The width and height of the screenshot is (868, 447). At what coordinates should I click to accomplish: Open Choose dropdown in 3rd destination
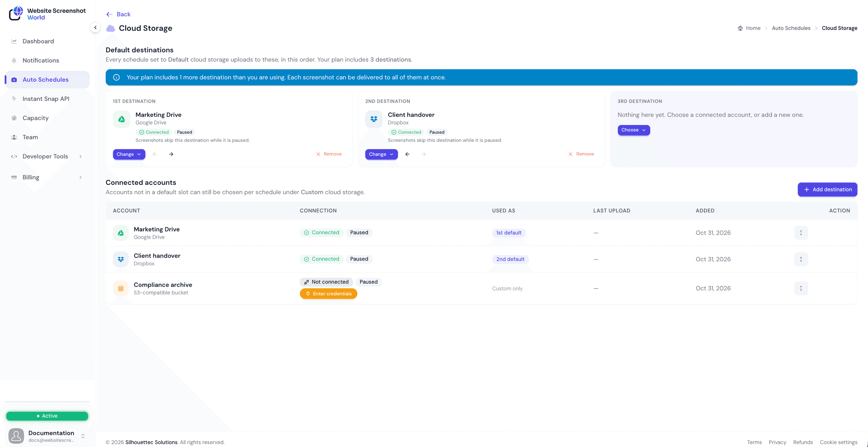634,130
